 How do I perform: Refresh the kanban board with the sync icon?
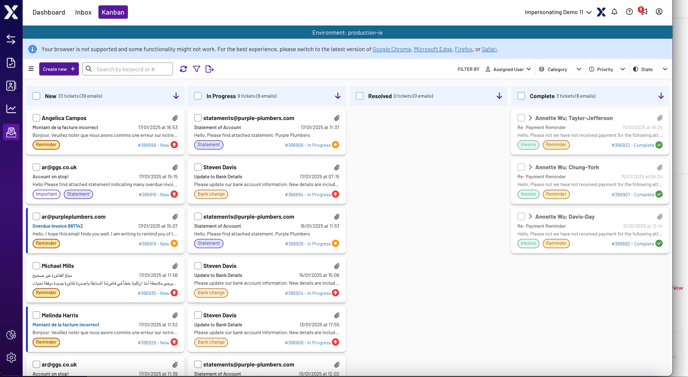(183, 69)
